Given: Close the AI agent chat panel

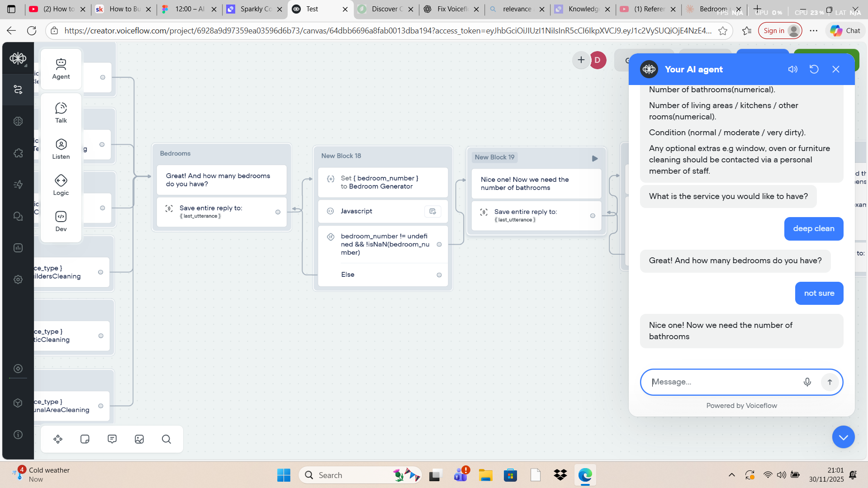Looking at the screenshot, I should click(836, 69).
